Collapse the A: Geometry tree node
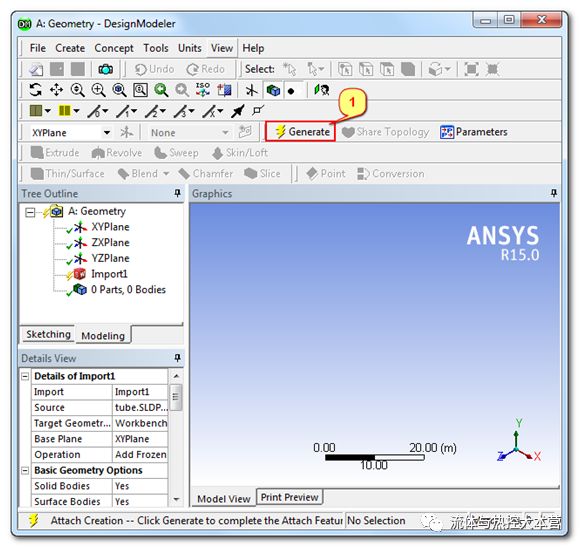580x548 pixels. pos(30,212)
